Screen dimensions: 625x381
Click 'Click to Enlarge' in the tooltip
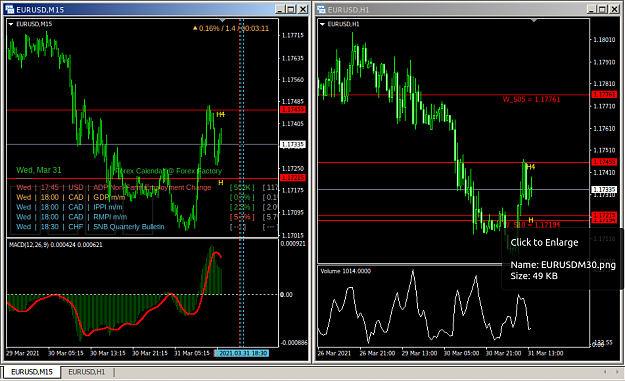click(544, 242)
